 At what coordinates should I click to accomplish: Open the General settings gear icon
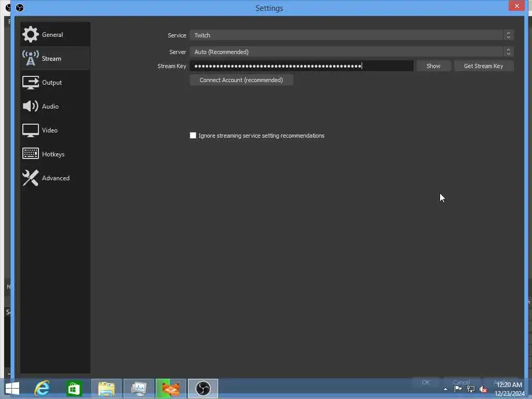(x=31, y=34)
